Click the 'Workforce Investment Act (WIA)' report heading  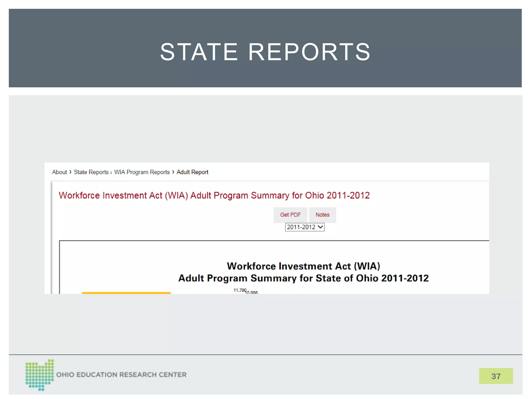point(303,266)
